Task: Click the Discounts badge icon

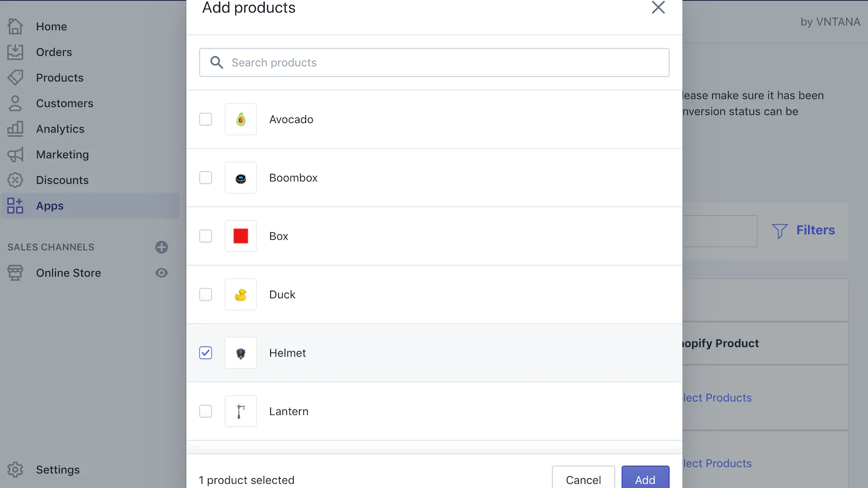Action: coord(15,180)
